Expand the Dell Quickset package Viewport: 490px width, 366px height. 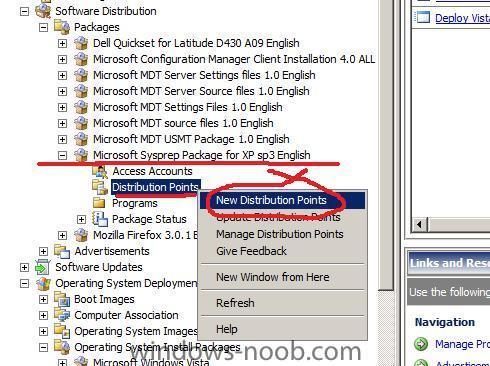coord(62,43)
